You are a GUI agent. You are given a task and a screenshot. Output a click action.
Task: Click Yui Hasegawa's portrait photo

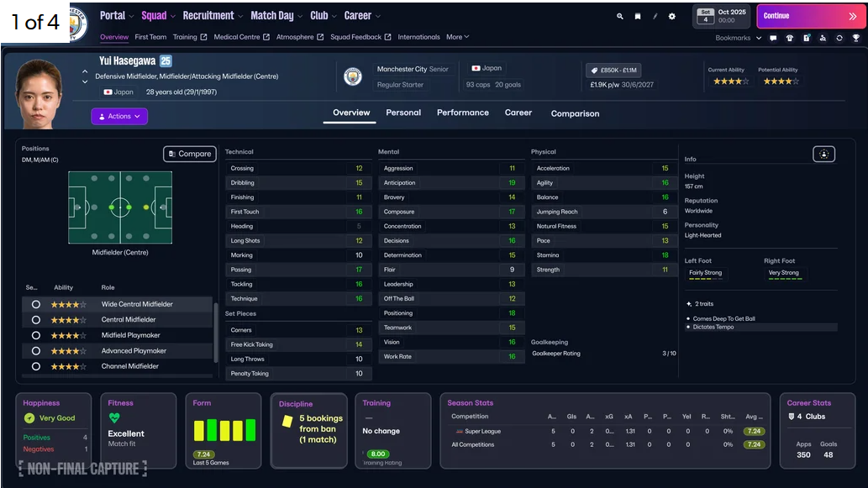click(x=38, y=93)
